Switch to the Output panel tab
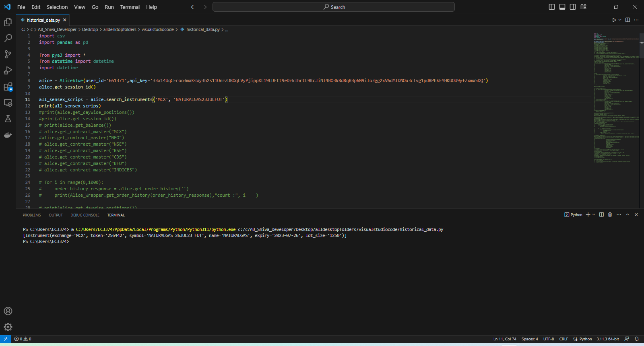 tap(56, 215)
